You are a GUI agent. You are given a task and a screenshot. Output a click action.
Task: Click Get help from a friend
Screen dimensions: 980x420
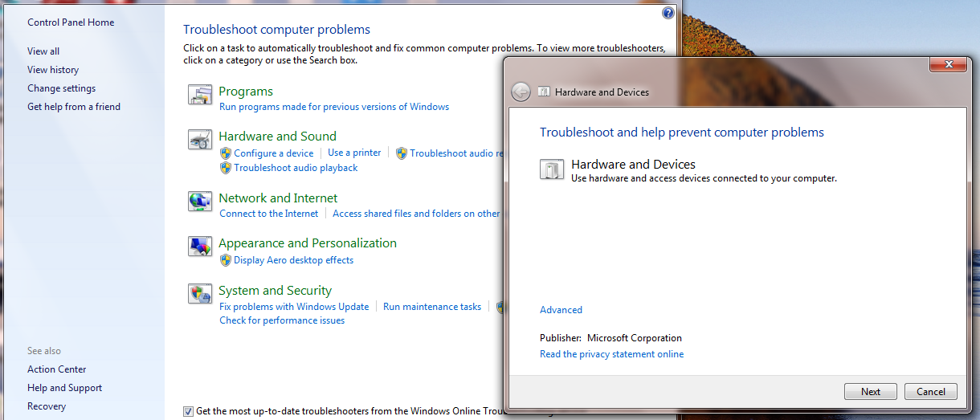pos(74,107)
